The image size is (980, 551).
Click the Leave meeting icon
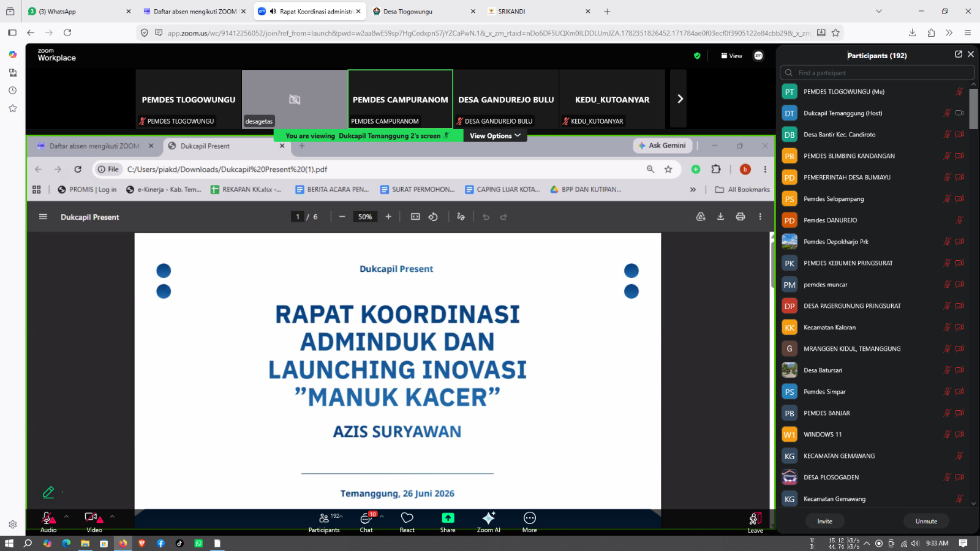coord(755,519)
